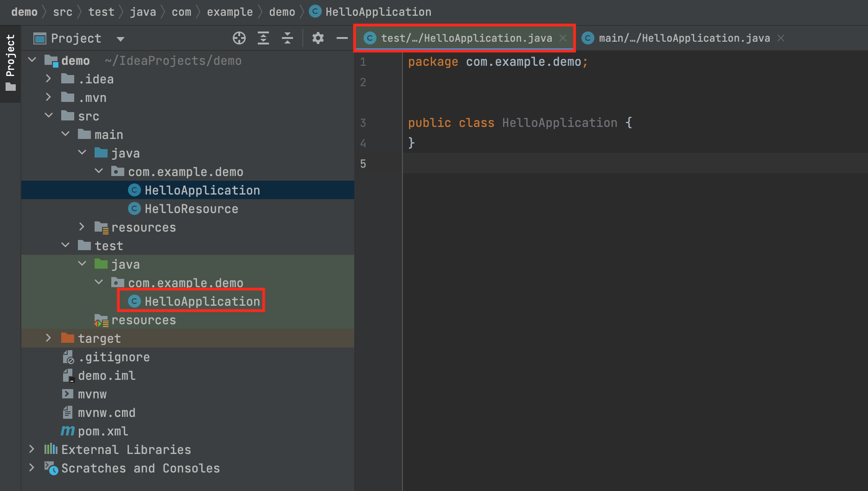Collapse com.example.demo package under test
Viewport: 868px width, 491px height.
tap(99, 282)
